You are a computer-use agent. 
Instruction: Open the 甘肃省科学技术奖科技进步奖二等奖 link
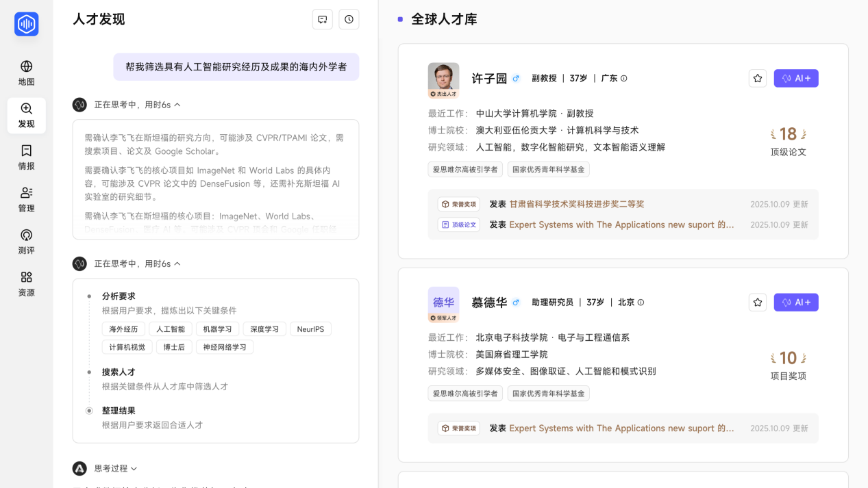[x=576, y=204]
